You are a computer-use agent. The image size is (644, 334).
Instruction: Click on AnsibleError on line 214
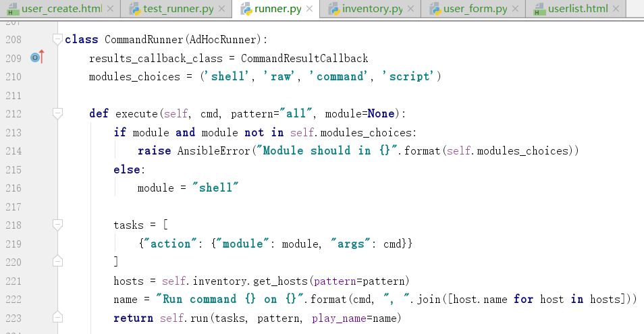(213, 151)
